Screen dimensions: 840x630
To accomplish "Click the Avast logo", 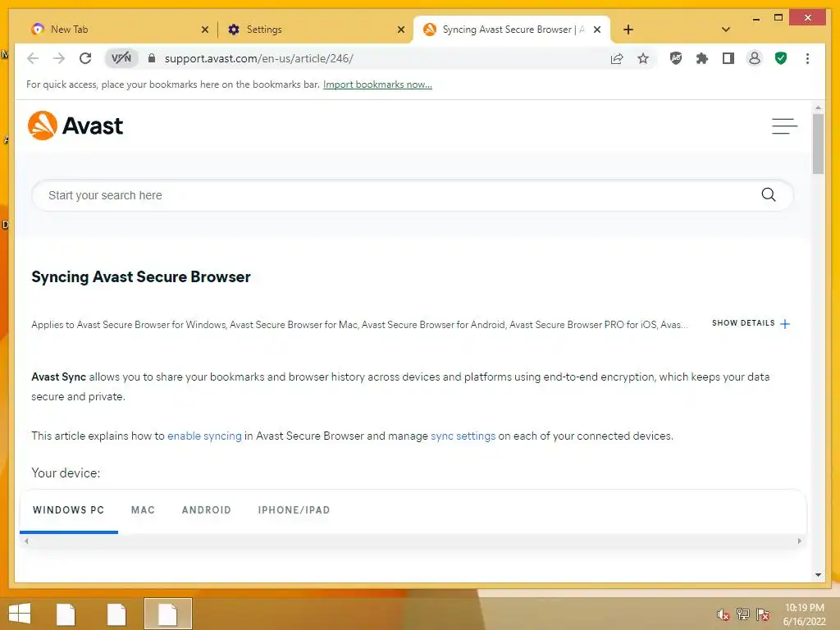I will pos(75,126).
